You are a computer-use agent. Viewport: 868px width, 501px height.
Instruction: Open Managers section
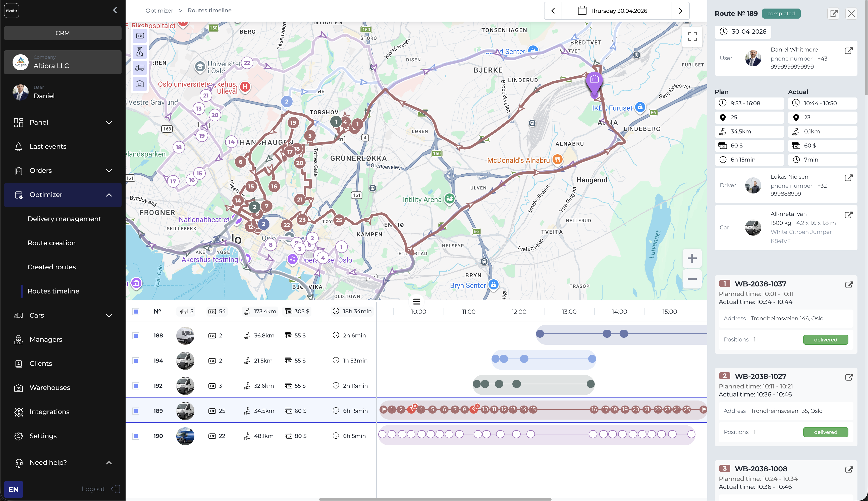click(63, 339)
